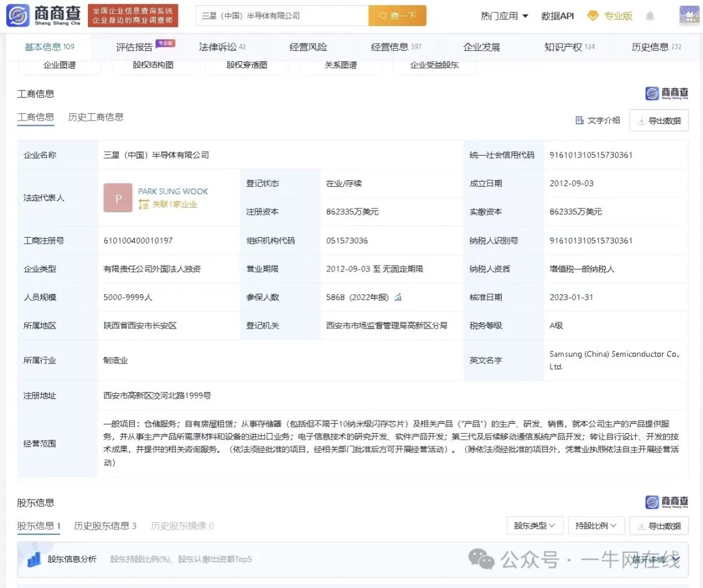Open 企业受益股东 button
The image size is (703, 588).
point(434,66)
